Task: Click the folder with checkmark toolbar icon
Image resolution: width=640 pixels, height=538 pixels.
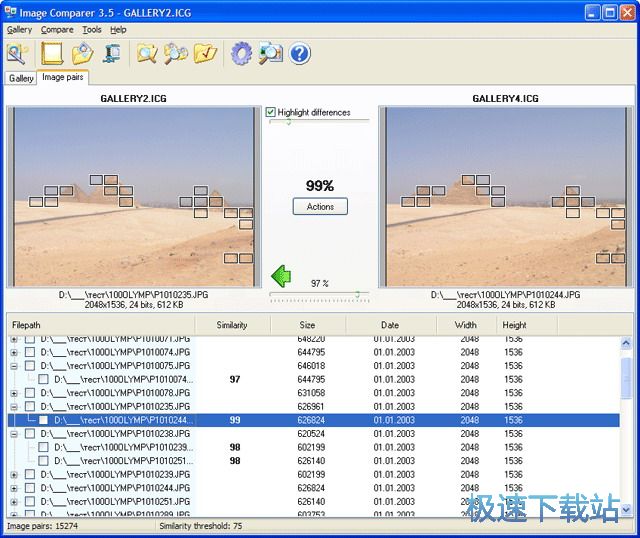Action: [x=206, y=53]
